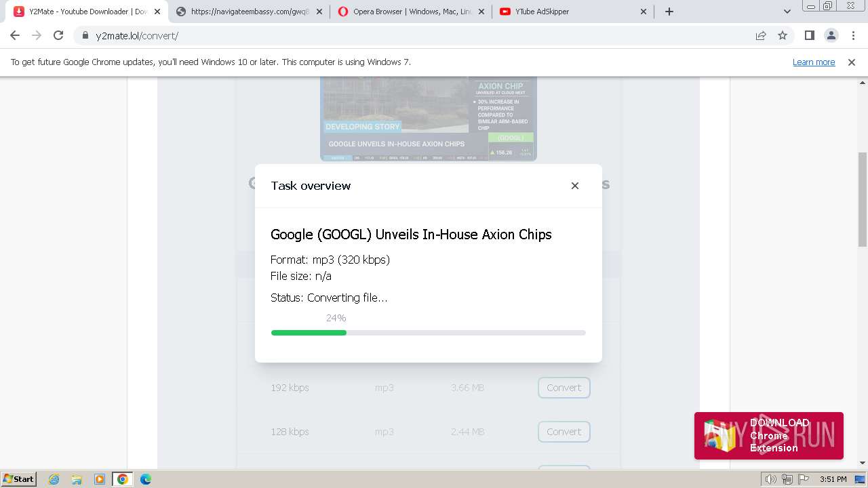Screen dimensions: 868x488
Task: Open a new browser tab
Action: (669, 12)
